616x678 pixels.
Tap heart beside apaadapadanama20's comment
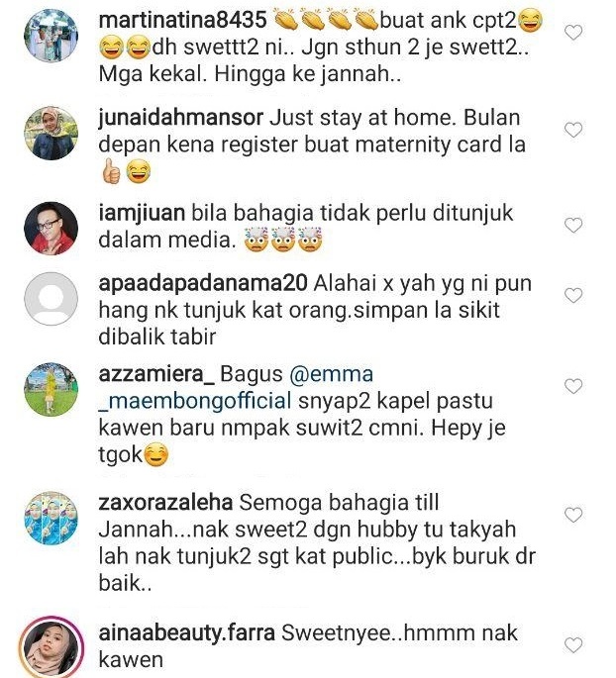click(573, 295)
